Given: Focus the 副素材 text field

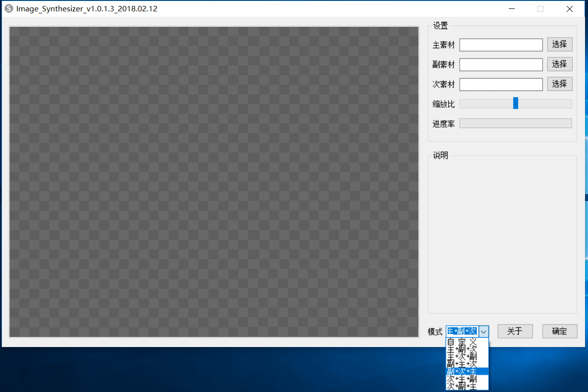Looking at the screenshot, I should (x=501, y=65).
